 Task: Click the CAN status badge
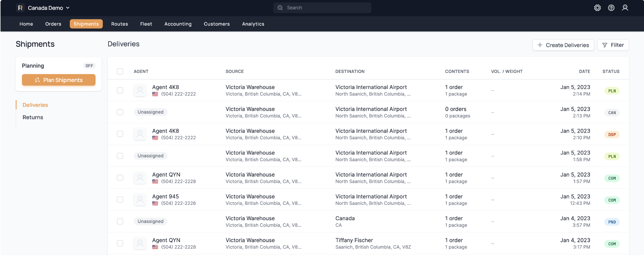[x=612, y=113]
